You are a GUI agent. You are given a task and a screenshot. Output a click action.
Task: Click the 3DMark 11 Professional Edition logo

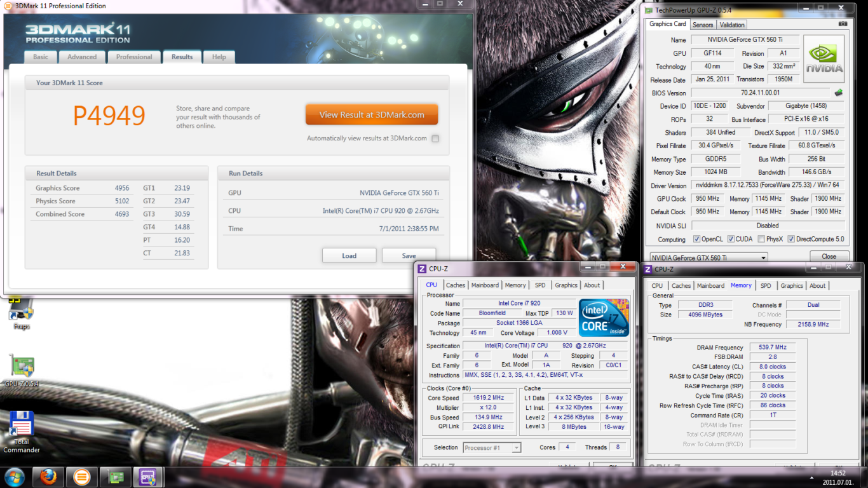(78, 33)
